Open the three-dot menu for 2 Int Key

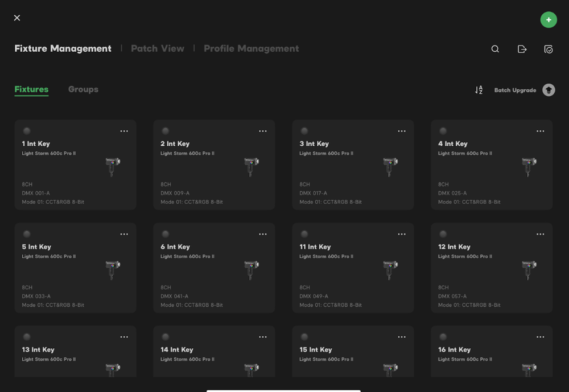tap(263, 131)
